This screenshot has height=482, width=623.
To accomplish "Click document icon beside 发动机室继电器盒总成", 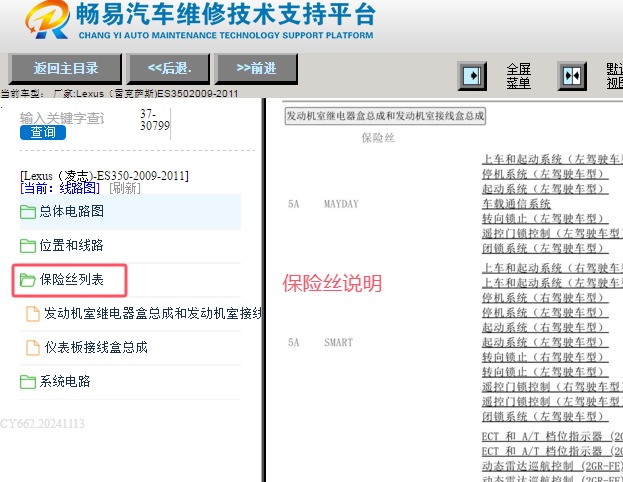I will pos(33,314).
